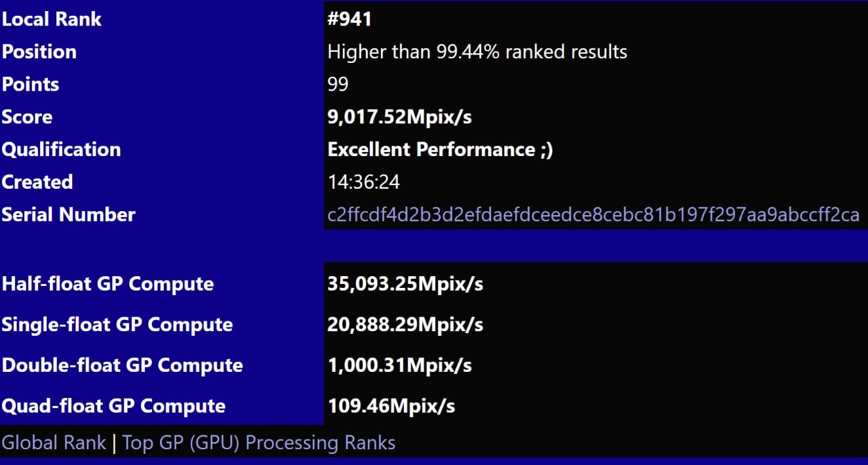Click the 20,888.29Mpix/s single-float result
Viewport: 868px width, 465px height.
405,325
